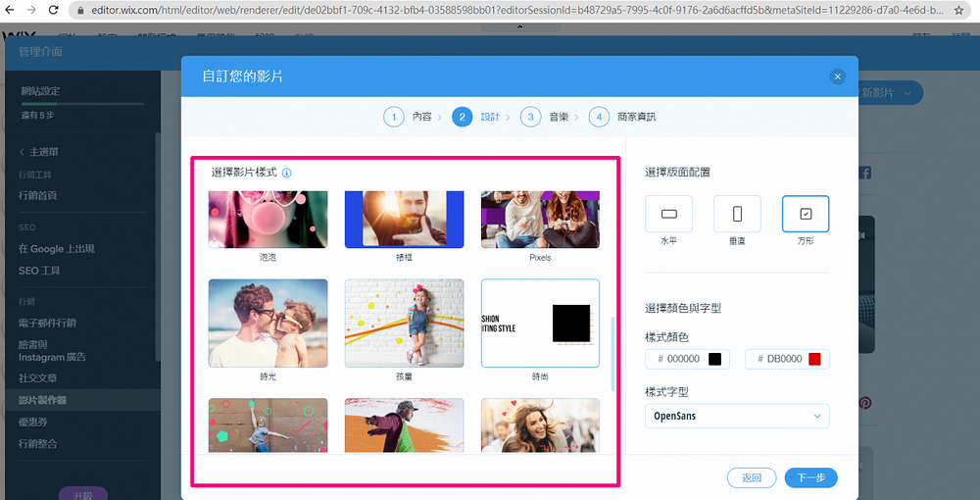Image resolution: width=980 pixels, height=500 pixels.
Task: Choose the 孩童 video style thumbnail
Action: (x=405, y=324)
